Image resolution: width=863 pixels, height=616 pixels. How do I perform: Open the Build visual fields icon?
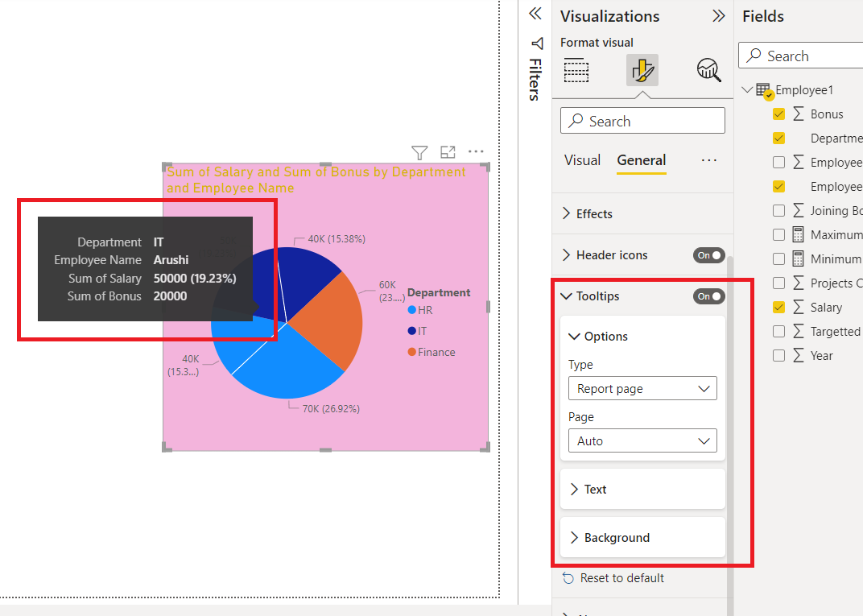[576, 70]
